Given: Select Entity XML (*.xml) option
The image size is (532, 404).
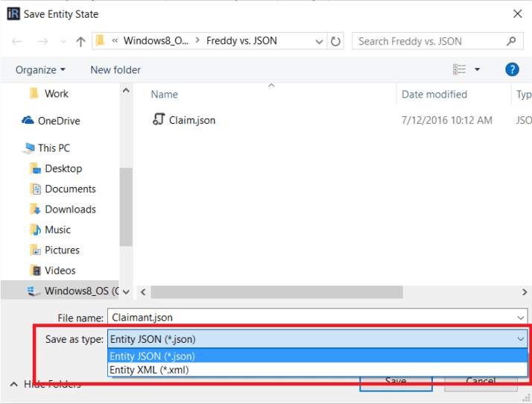Looking at the screenshot, I should click(x=148, y=370).
